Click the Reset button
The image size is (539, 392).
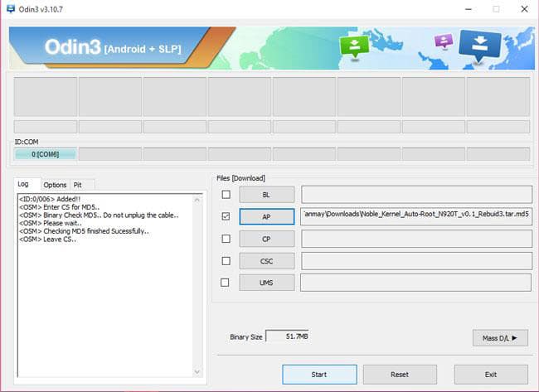[399, 375]
